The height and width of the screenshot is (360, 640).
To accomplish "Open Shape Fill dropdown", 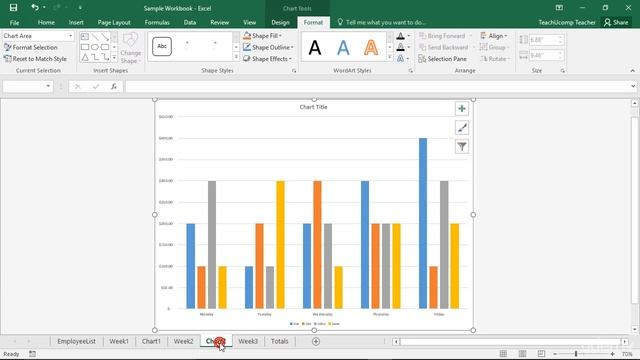I will pyautogui.click(x=263, y=36).
